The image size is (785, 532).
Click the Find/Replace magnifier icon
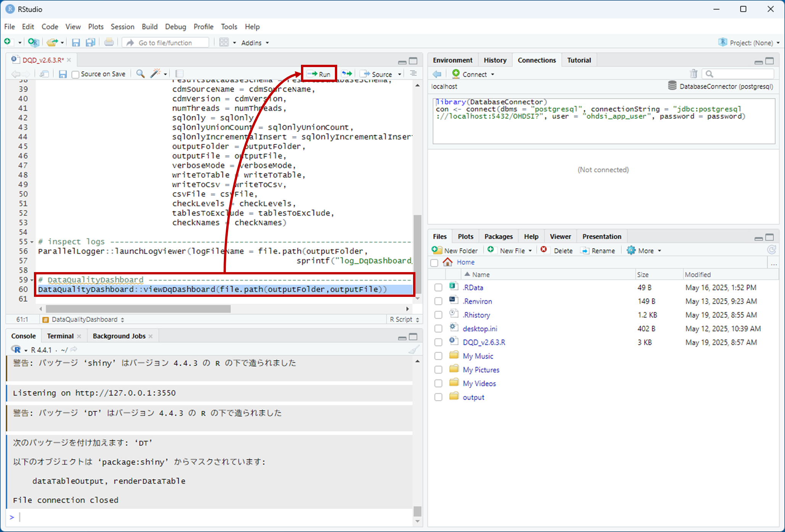click(140, 74)
